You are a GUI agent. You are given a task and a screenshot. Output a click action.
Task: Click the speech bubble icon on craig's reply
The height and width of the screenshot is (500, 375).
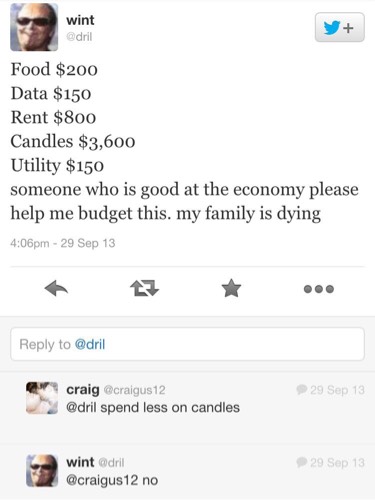[302, 389]
